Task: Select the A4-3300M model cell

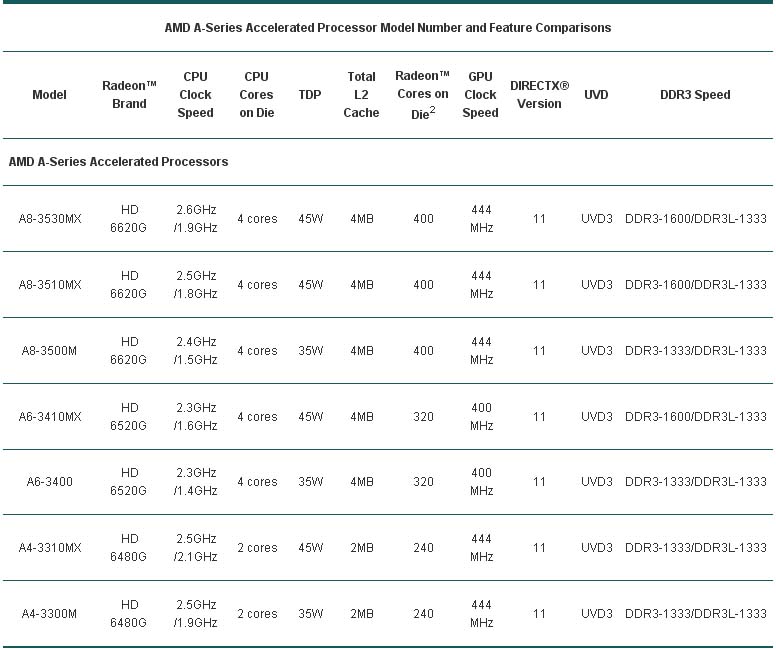Action: click(x=49, y=613)
